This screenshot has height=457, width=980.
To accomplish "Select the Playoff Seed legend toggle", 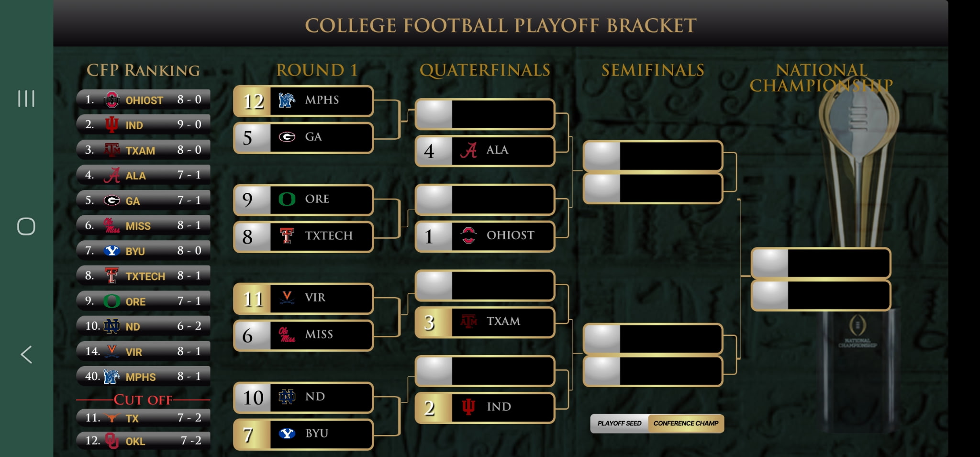I will (x=619, y=424).
